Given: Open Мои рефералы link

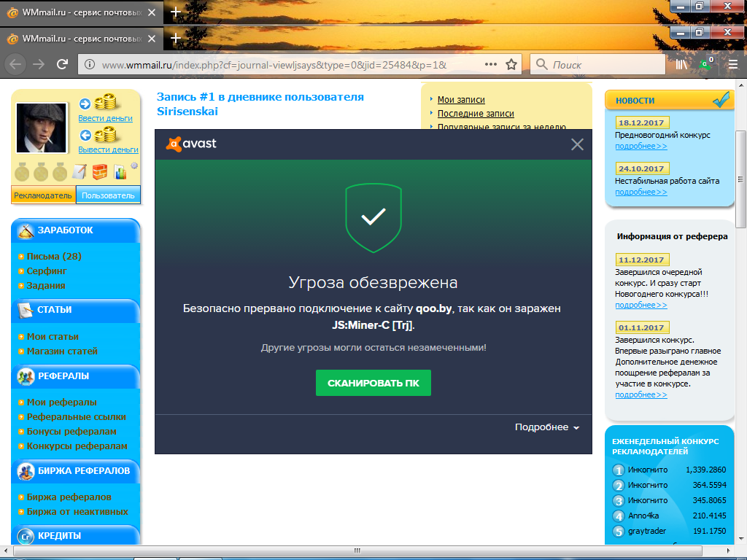Looking at the screenshot, I should (x=61, y=402).
